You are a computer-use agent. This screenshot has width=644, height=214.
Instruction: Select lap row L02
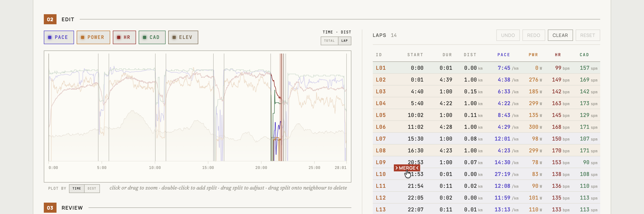(486, 80)
